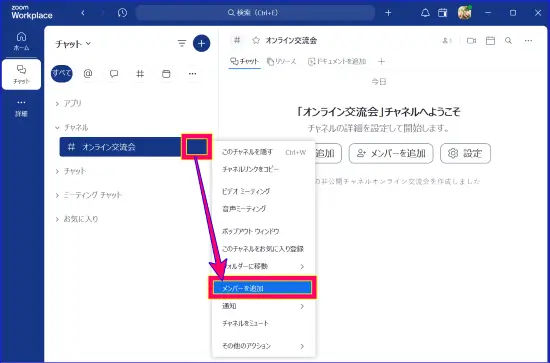
Task: Click the search field at top
Action: pyautogui.click(x=255, y=13)
